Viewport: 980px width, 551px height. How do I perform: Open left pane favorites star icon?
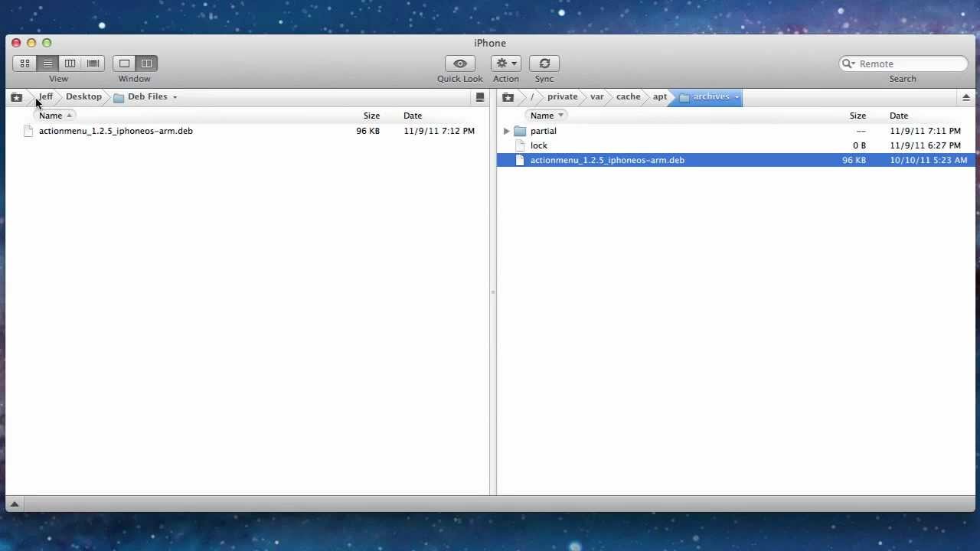tap(16, 97)
